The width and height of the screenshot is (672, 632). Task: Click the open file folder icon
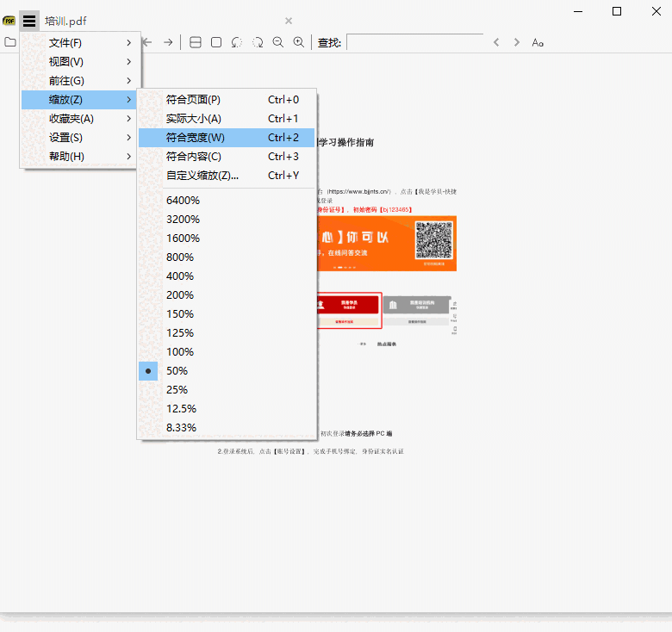point(10,42)
